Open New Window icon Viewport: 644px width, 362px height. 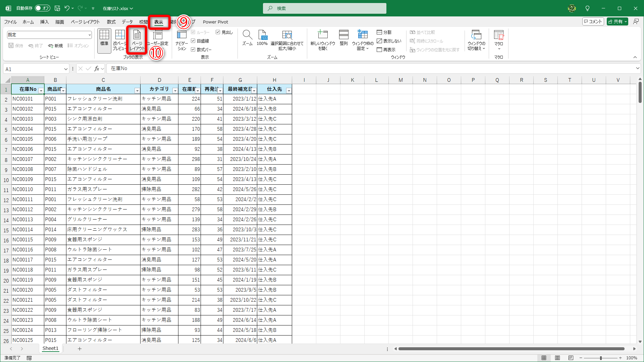click(322, 35)
